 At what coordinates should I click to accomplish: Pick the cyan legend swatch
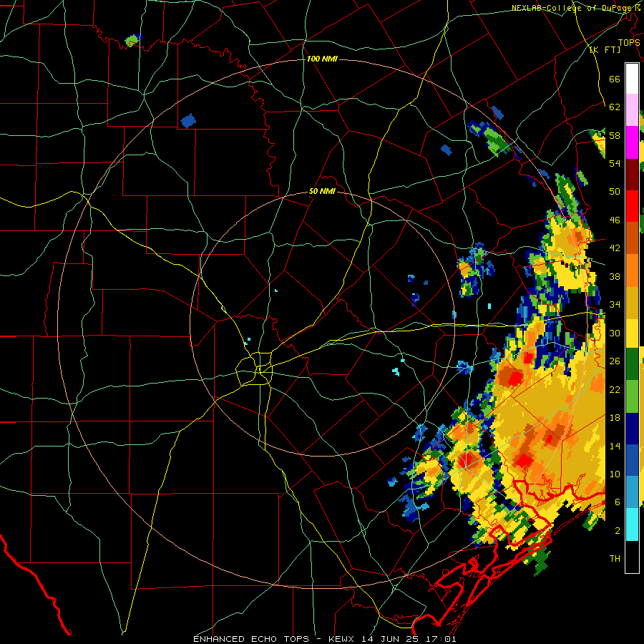(x=632, y=525)
